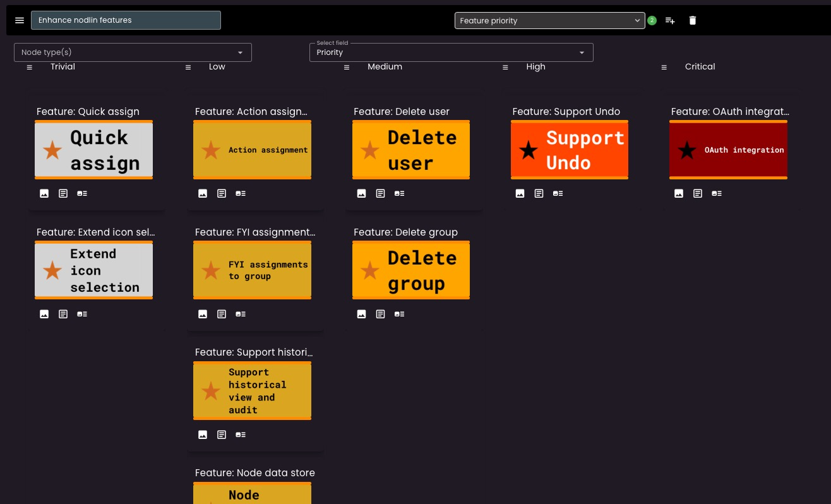Screen dimensions: 831x504
Task: Select the 'Feature: Node data store' card title
Action: 254,473
